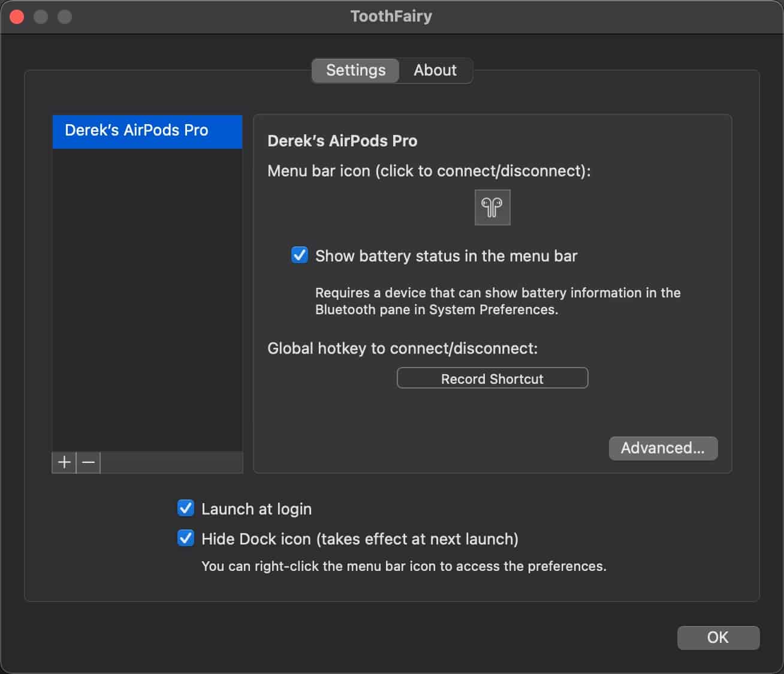Open Advanced... options
This screenshot has height=674, width=784.
(663, 448)
